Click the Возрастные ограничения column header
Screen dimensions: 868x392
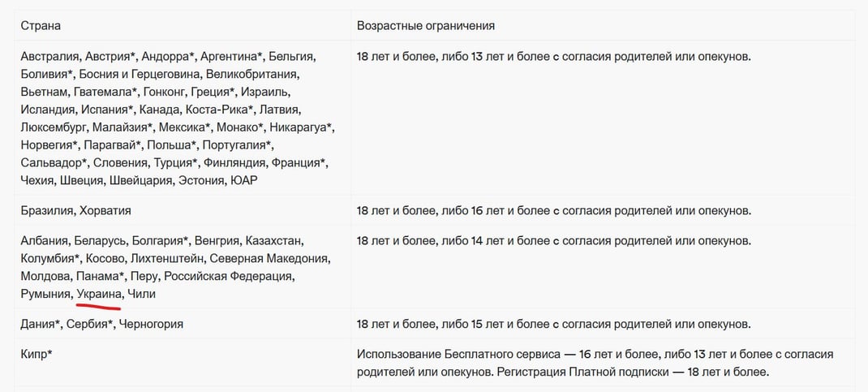tap(426, 26)
